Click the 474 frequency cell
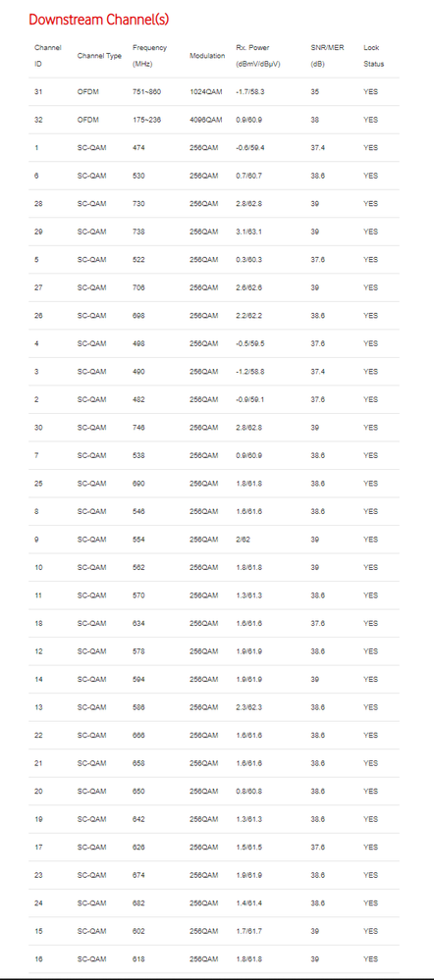The image size is (434, 980). click(138, 148)
